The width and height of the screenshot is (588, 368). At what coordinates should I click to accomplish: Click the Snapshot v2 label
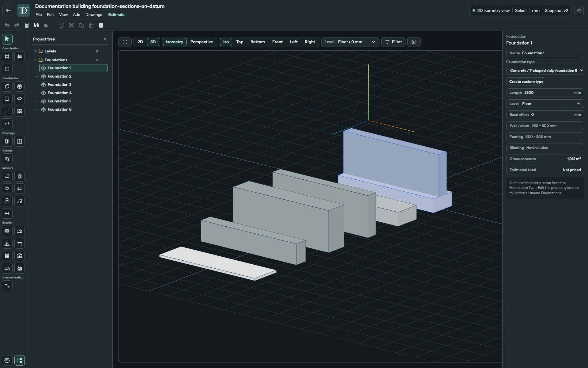[x=556, y=10]
